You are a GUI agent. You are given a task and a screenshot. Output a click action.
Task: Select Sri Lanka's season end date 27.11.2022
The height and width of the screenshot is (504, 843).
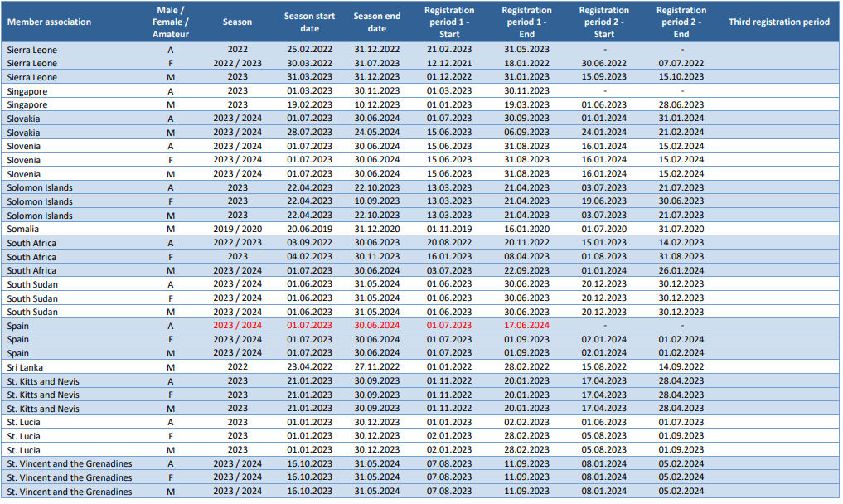377,367
